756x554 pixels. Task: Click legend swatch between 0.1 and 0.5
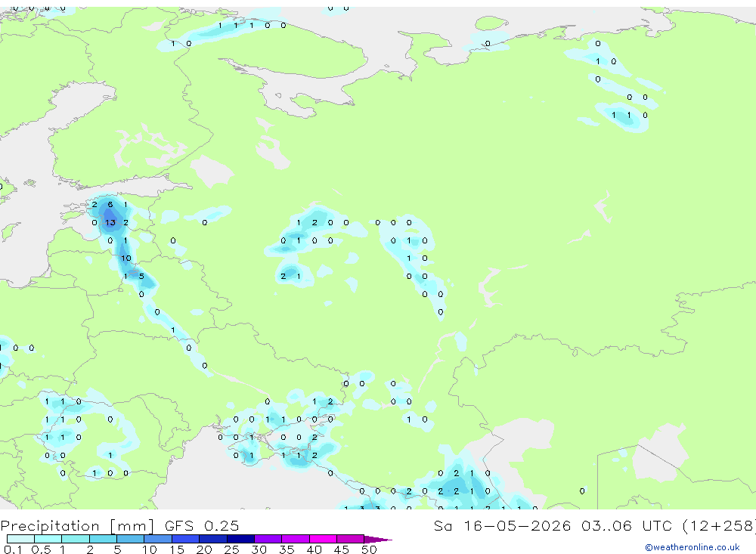pos(20,539)
